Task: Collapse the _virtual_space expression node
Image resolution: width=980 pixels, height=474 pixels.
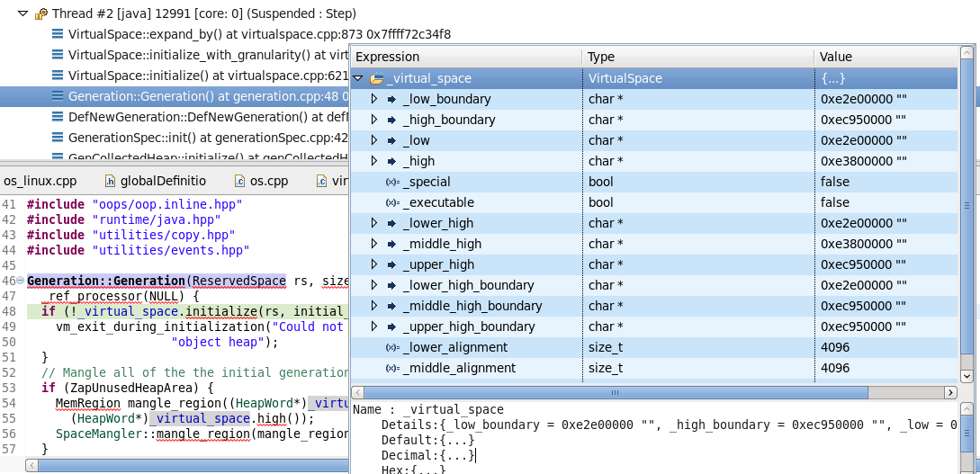Action: (x=357, y=78)
